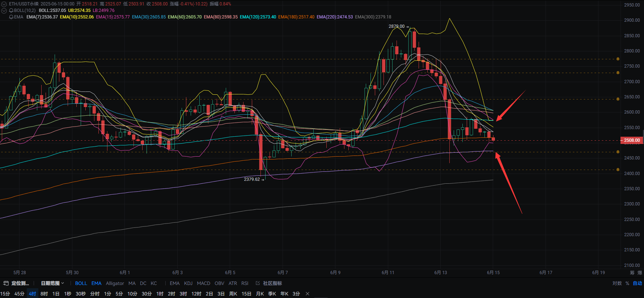Enable the 对数 logarithmic scale
This screenshot has height=298, width=644.
click(x=617, y=283)
